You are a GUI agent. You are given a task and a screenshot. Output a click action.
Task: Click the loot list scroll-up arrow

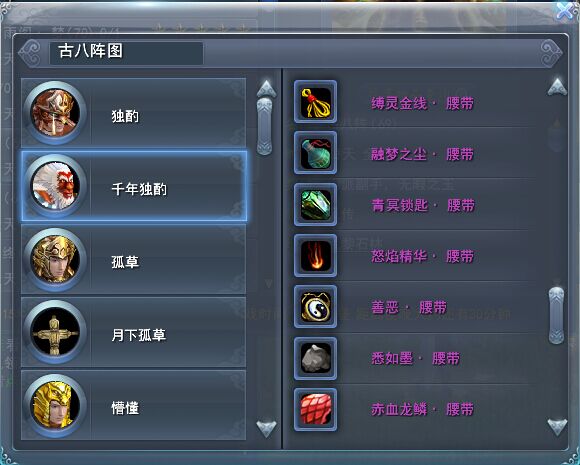coord(557,87)
